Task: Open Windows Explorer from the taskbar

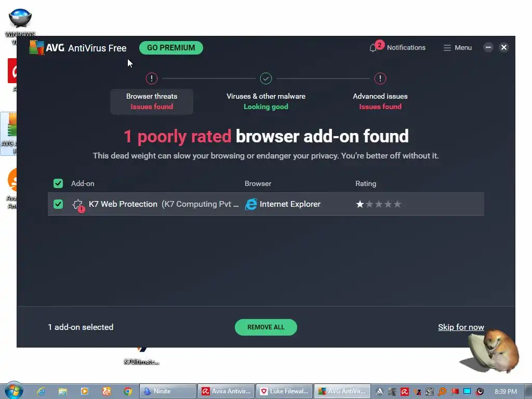Action: tap(63, 391)
